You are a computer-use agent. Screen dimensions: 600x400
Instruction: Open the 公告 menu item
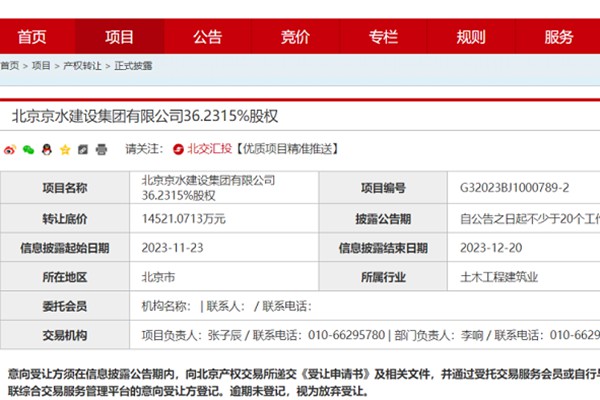(207, 37)
